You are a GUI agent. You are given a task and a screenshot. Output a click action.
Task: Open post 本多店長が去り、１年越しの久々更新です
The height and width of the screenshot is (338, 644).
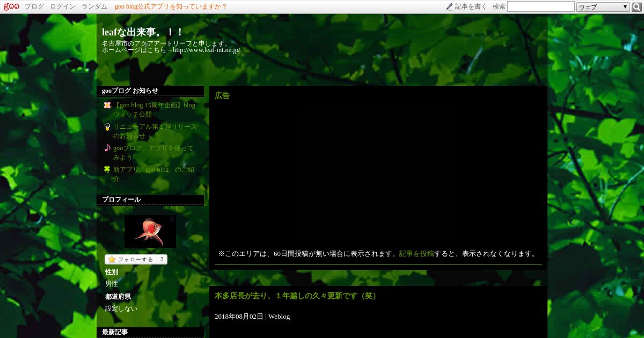pos(296,296)
